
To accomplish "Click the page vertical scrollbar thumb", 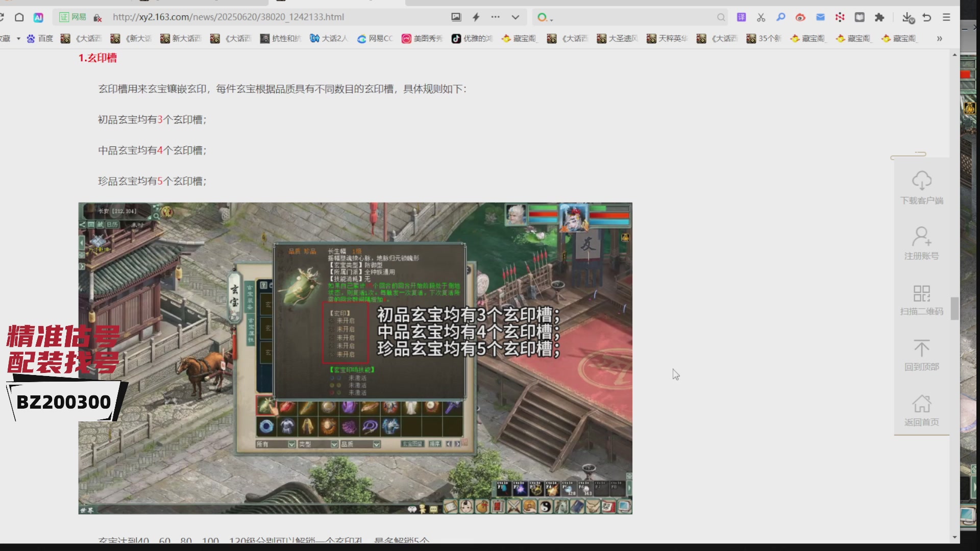I will click(x=954, y=308).
